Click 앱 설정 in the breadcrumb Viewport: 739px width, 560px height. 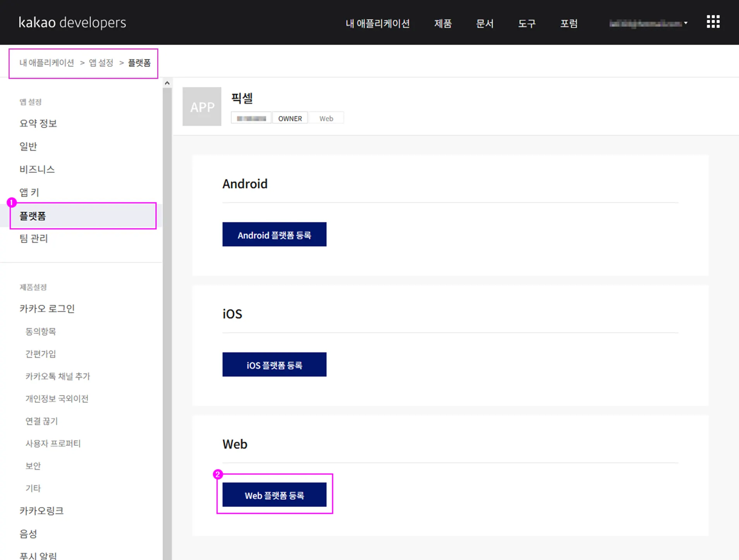coord(101,63)
